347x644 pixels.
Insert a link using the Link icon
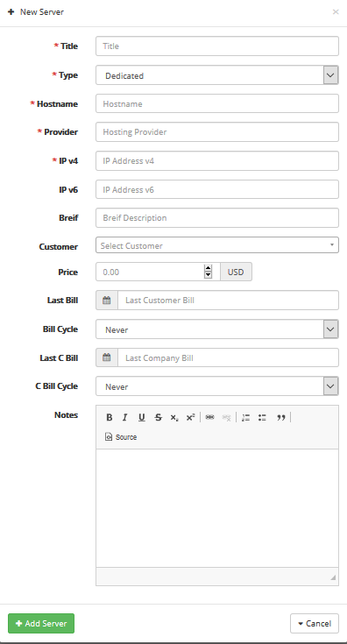coord(209,417)
